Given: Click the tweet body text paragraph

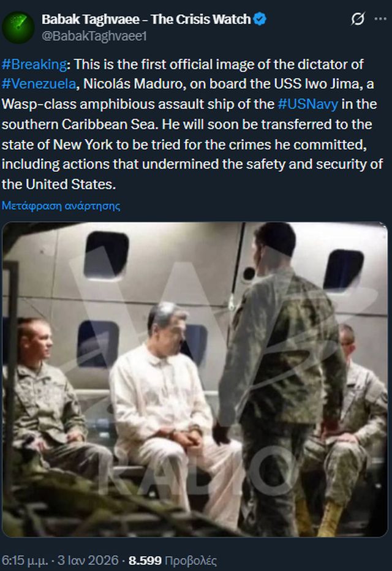Looking at the screenshot, I should pyautogui.click(x=193, y=124).
